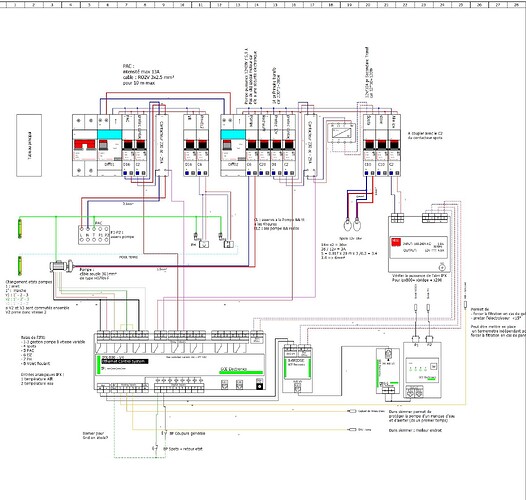This screenshot has height=500, width=526.
Task: Select the right 12V spot lamp symbol
Action: coord(357,224)
